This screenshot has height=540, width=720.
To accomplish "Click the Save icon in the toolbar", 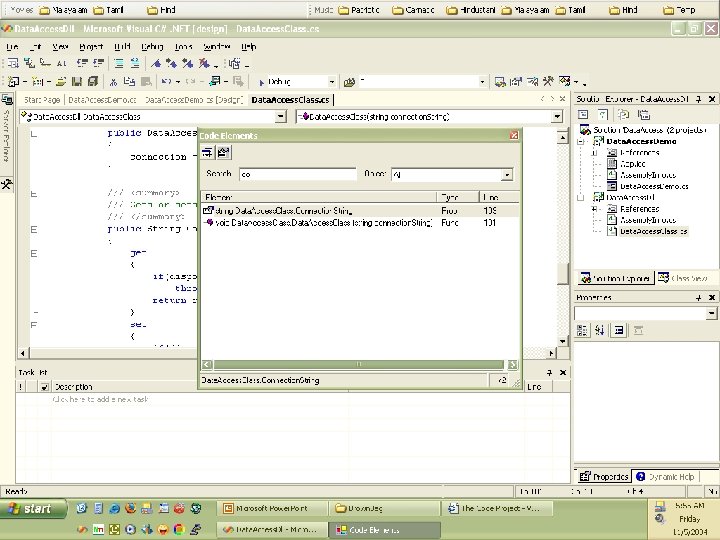I will [77, 82].
